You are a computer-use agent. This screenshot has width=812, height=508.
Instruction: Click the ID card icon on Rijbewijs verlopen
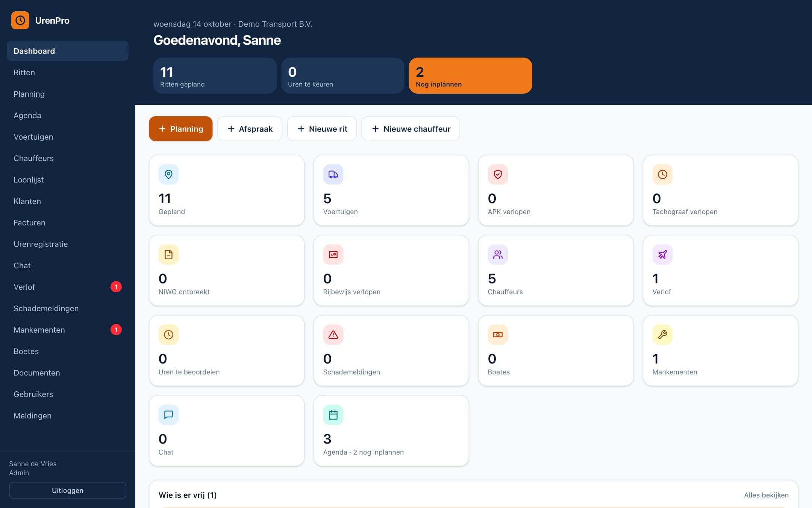coord(333,254)
